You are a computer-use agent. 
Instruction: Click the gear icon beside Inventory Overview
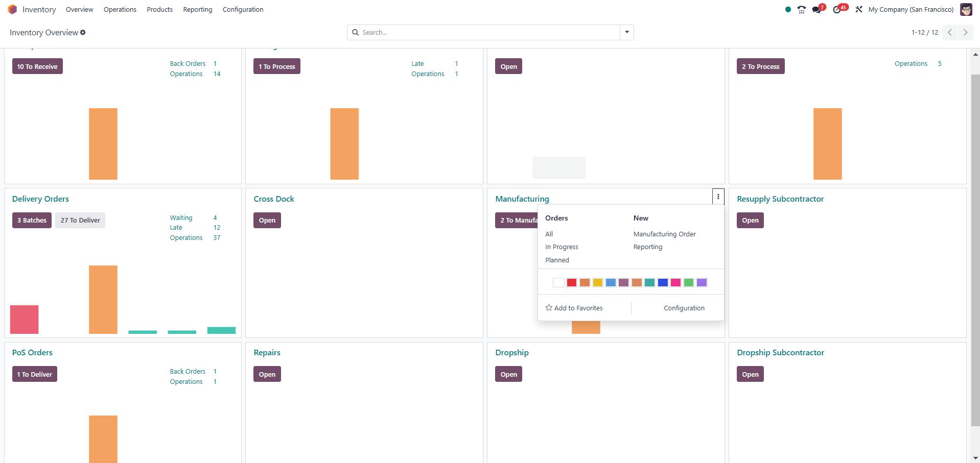coord(83,33)
